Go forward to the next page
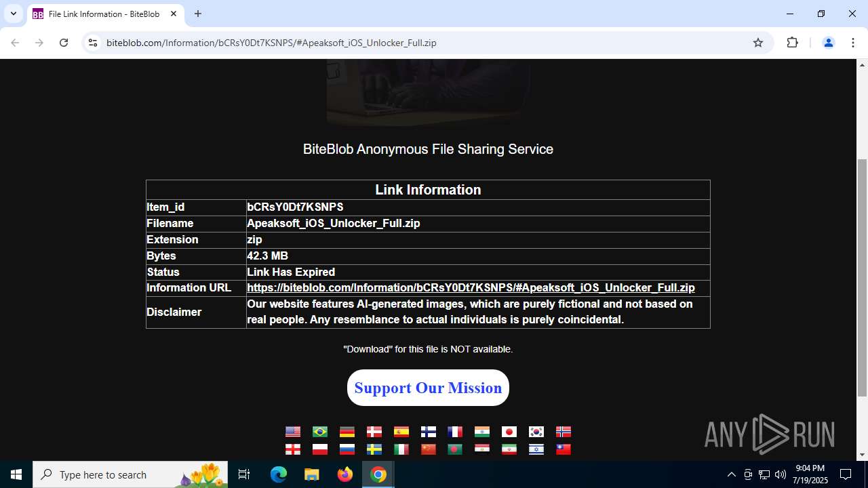 pos(39,43)
